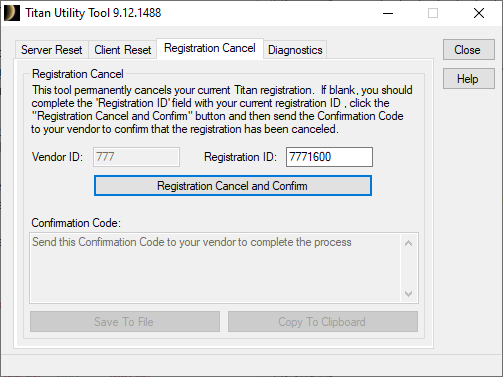Click the grayed-out maximize window icon

click(433, 13)
